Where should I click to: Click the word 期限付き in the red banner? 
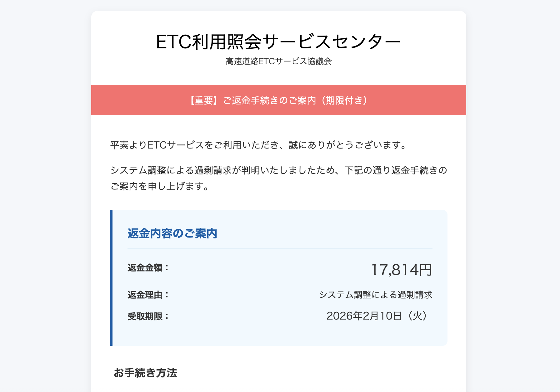coord(344,100)
